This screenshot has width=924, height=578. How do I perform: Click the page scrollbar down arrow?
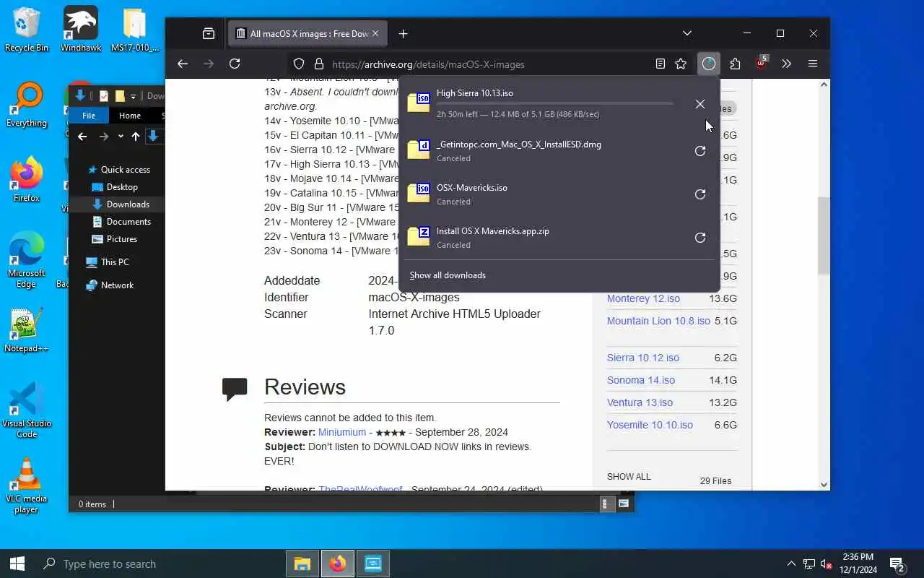pyautogui.click(x=824, y=485)
